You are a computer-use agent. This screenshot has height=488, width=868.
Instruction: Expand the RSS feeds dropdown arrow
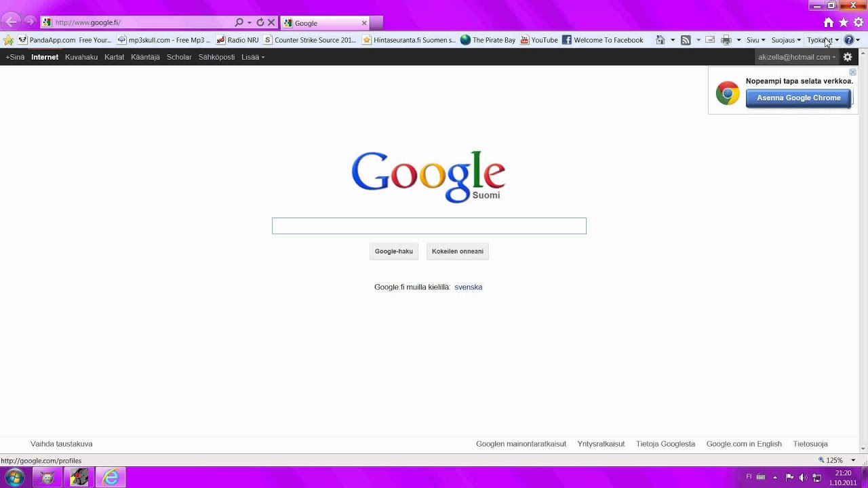pyautogui.click(x=698, y=40)
